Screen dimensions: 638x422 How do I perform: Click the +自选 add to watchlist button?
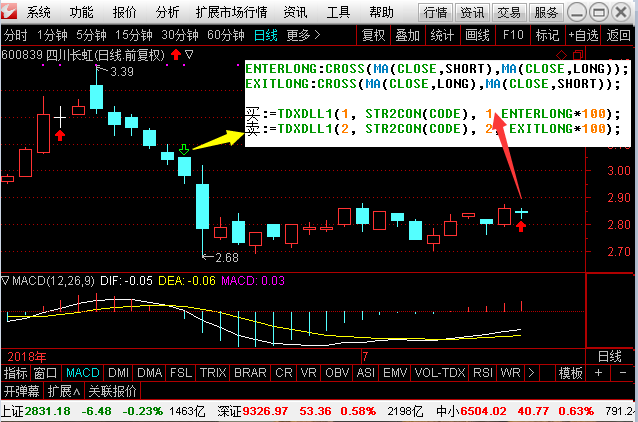582,34
